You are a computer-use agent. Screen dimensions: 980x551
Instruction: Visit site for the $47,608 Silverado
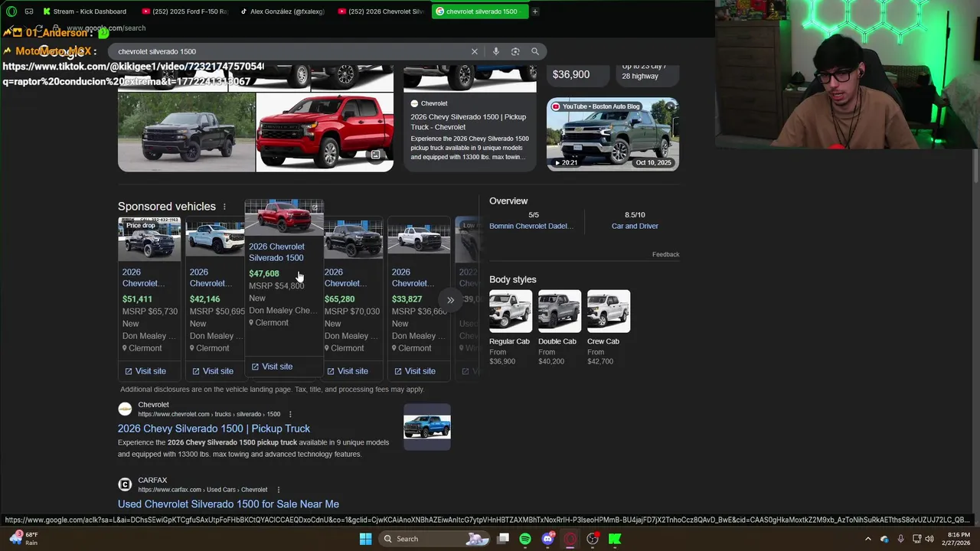click(272, 367)
